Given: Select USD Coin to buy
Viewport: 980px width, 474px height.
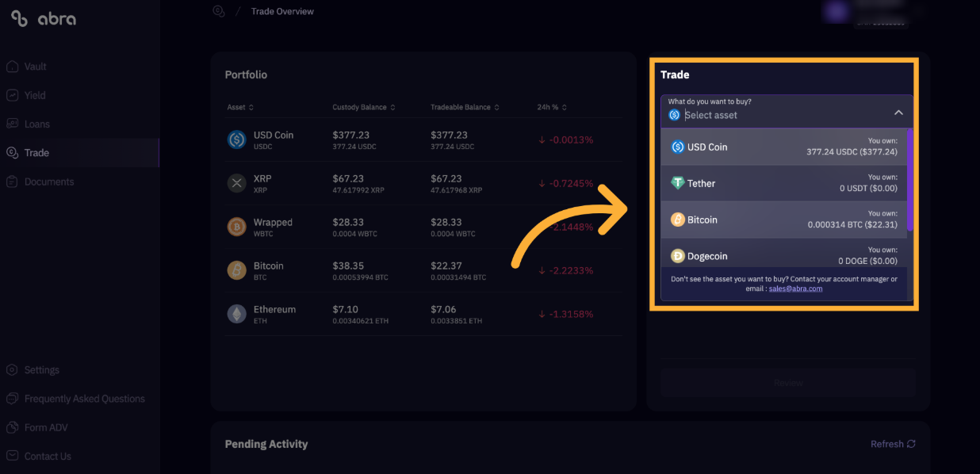Looking at the screenshot, I should pos(783,147).
